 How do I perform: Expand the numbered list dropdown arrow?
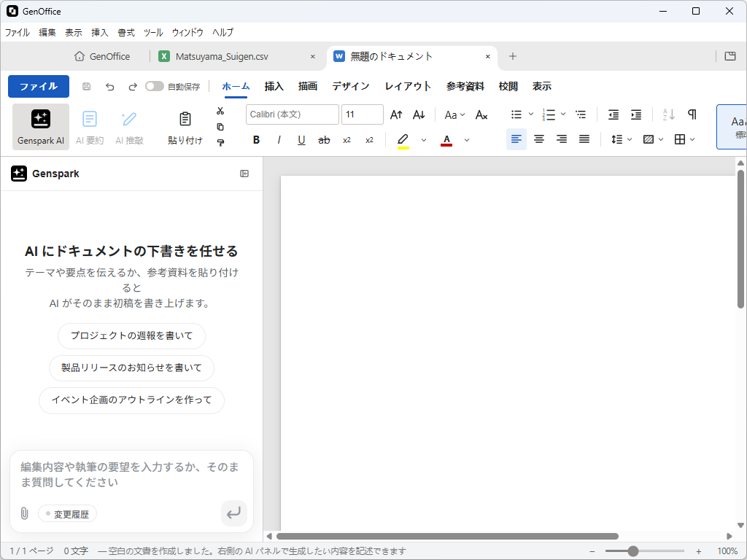(563, 114)
